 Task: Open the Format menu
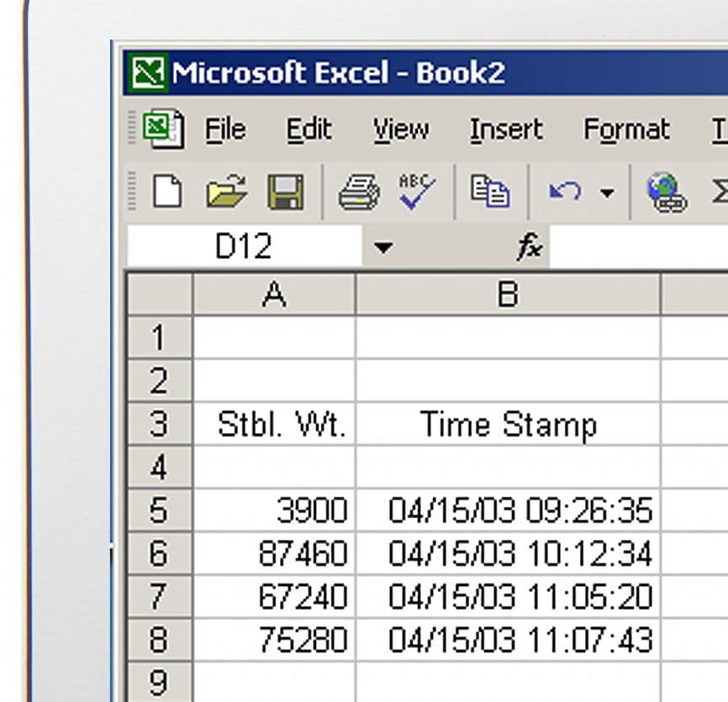[626, 130]
